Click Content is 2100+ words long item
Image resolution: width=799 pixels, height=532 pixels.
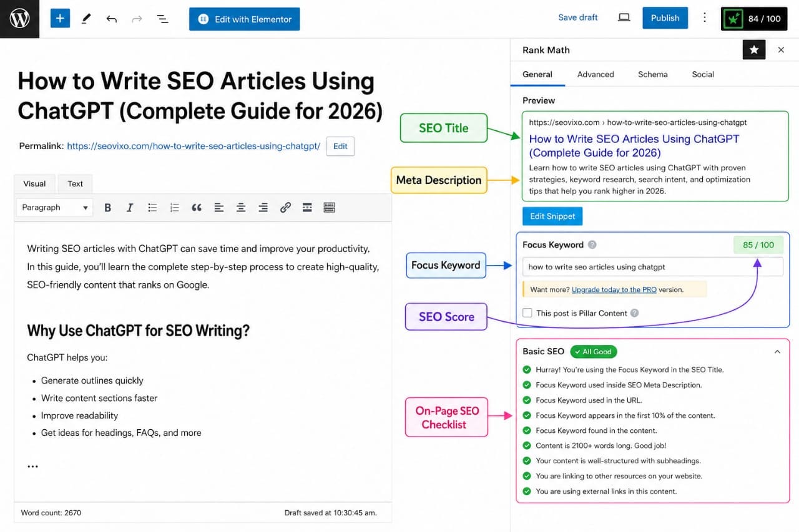tap(601, 446)
